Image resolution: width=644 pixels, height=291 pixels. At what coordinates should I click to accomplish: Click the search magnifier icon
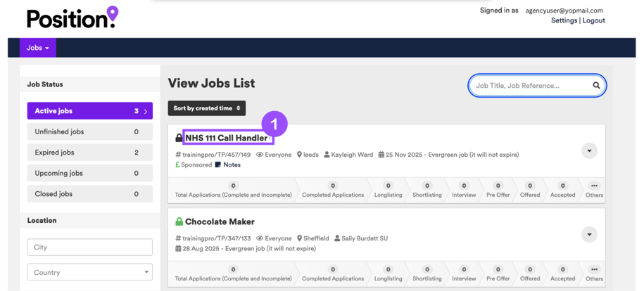pos(596,86)
